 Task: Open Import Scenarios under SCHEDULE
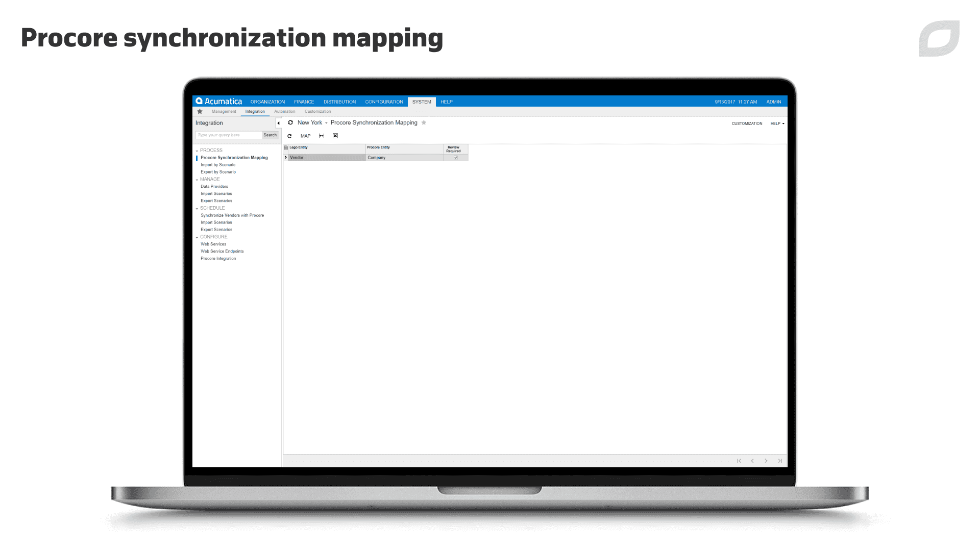[x=216, y=222]
